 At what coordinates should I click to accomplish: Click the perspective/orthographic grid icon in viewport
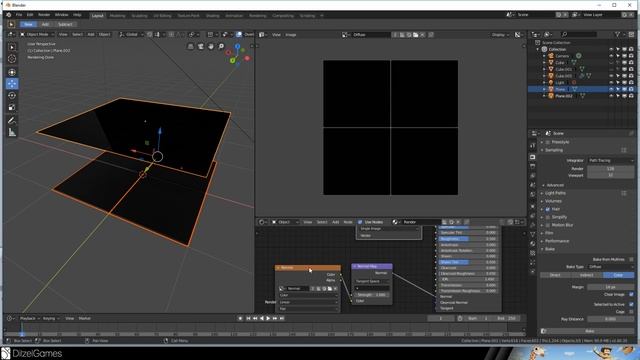[191, 47]
